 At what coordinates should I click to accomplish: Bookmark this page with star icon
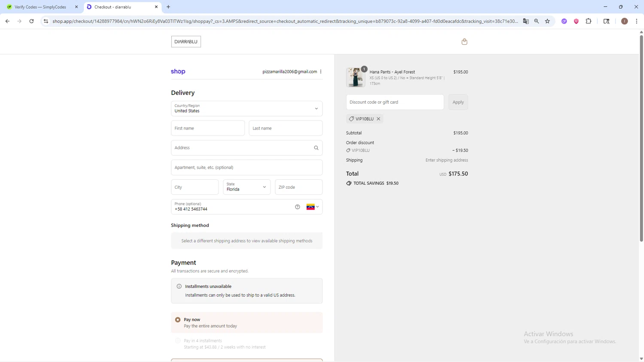point(547,21)
